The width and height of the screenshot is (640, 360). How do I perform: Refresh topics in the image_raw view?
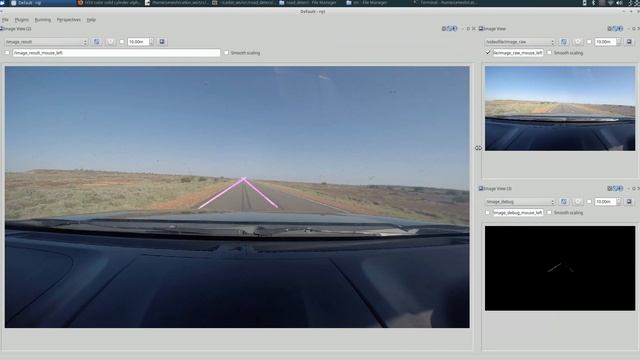564,42
